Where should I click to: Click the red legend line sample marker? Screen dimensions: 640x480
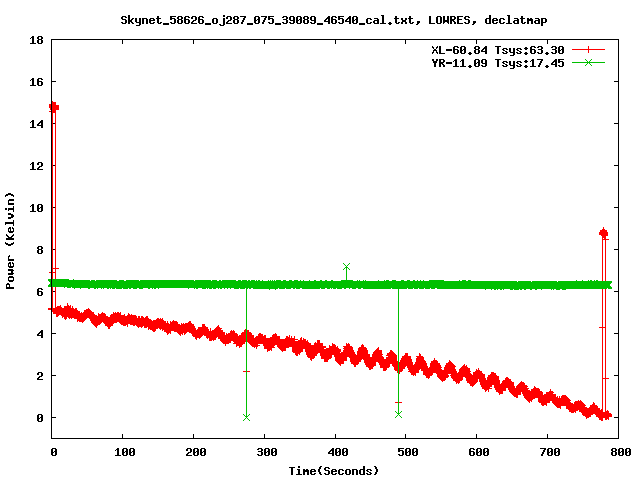[x=588, y=50]
